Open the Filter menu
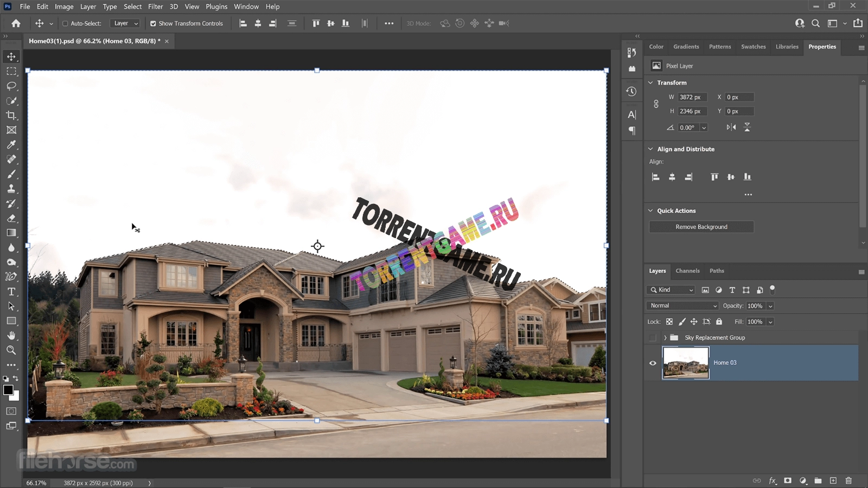 [155, 7]
